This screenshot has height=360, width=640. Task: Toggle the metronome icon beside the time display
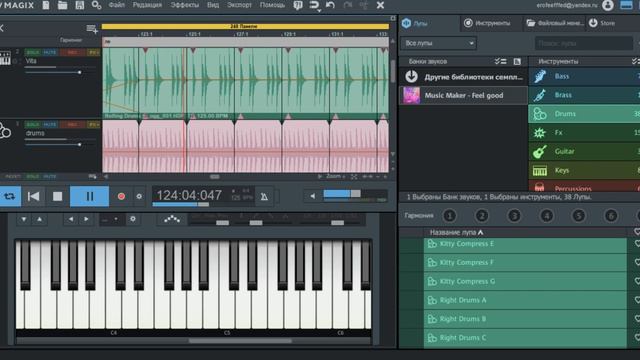pyautogui.click(x=264, y=197)
